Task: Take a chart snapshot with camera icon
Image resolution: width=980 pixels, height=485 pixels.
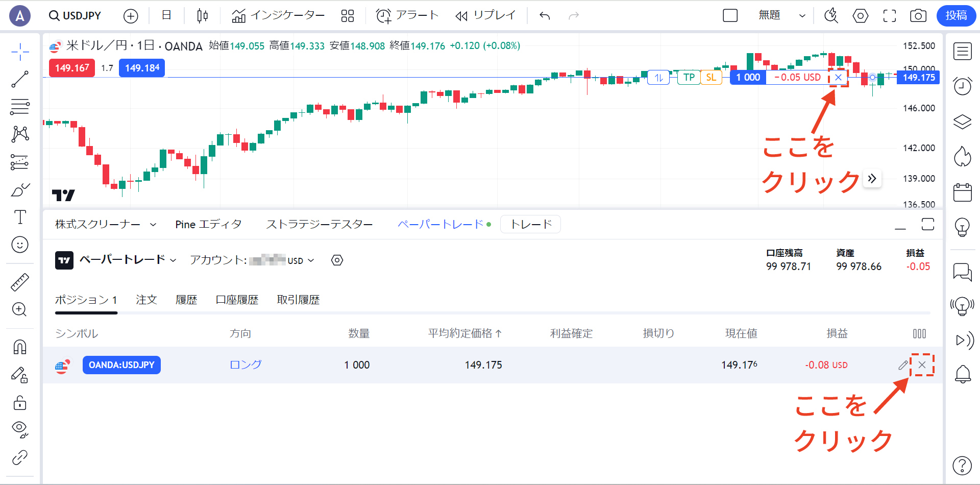Action: click(918, 16)
